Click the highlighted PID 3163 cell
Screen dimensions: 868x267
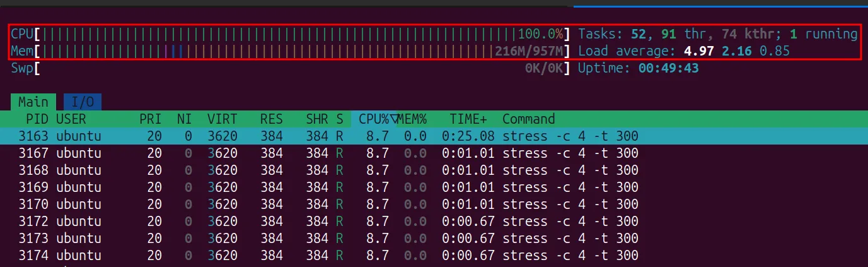click(33, 136)
